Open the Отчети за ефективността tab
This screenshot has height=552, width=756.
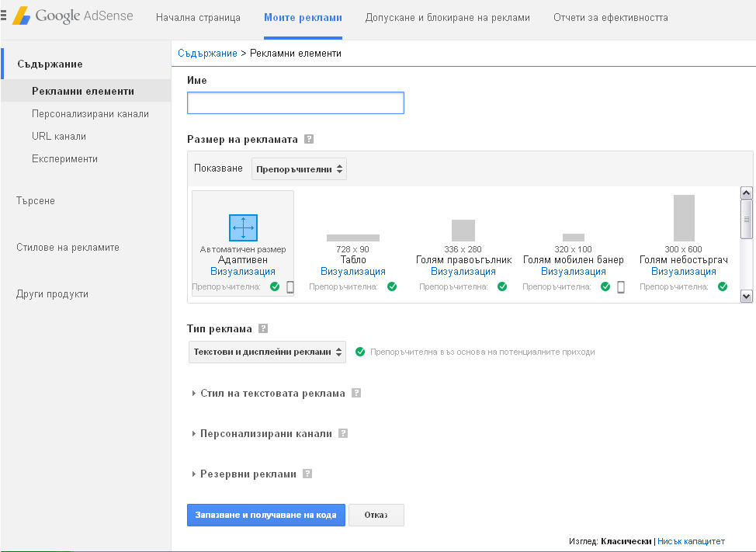[x=610, y=17]
